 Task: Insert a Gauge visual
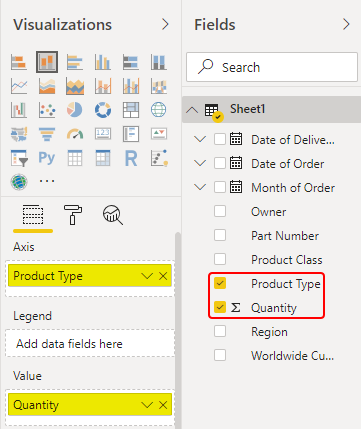[75, 134]
